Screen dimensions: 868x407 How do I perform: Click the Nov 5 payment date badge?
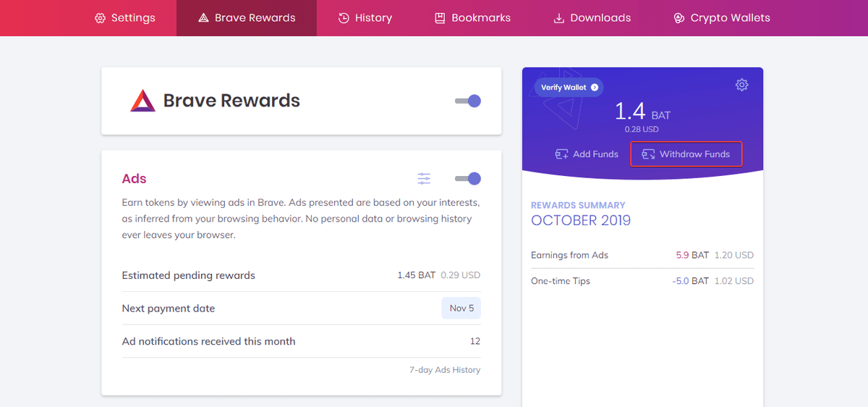(x=461, y=309)
